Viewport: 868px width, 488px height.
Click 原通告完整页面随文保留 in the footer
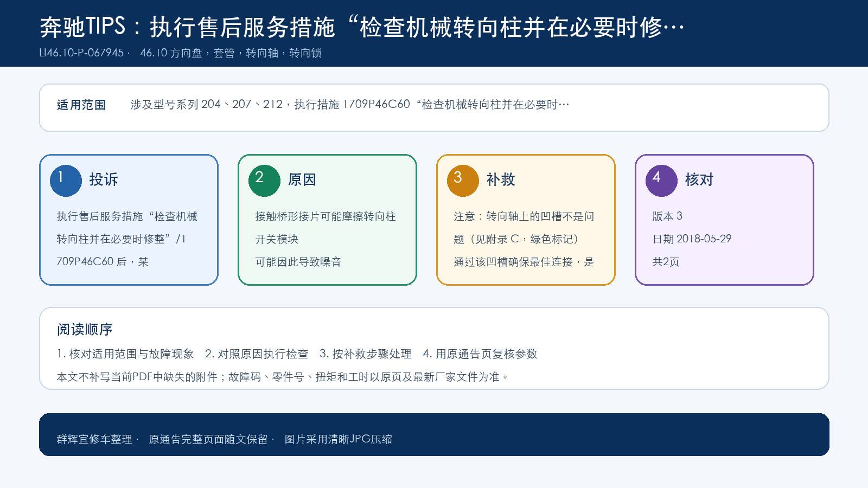(208, 439)
